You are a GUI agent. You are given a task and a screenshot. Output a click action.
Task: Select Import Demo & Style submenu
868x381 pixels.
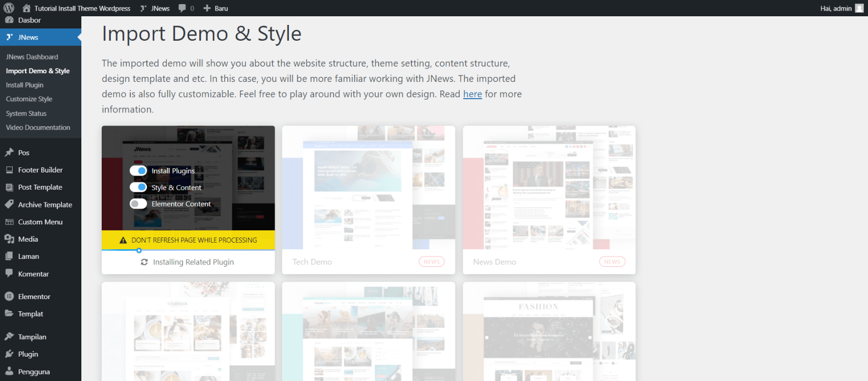click(38, 71)
